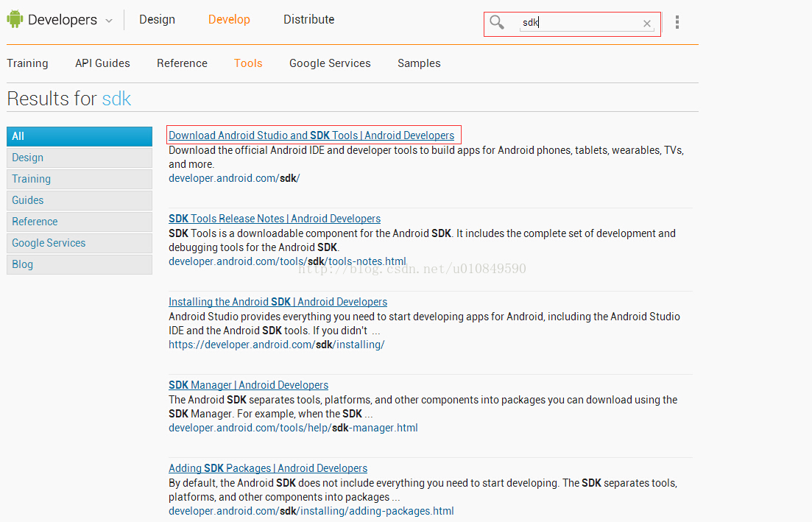The height and width of the screenshot is (522, 812).
Task: Filter results by Training in sidebar
Action: click(x=80, y=179)
